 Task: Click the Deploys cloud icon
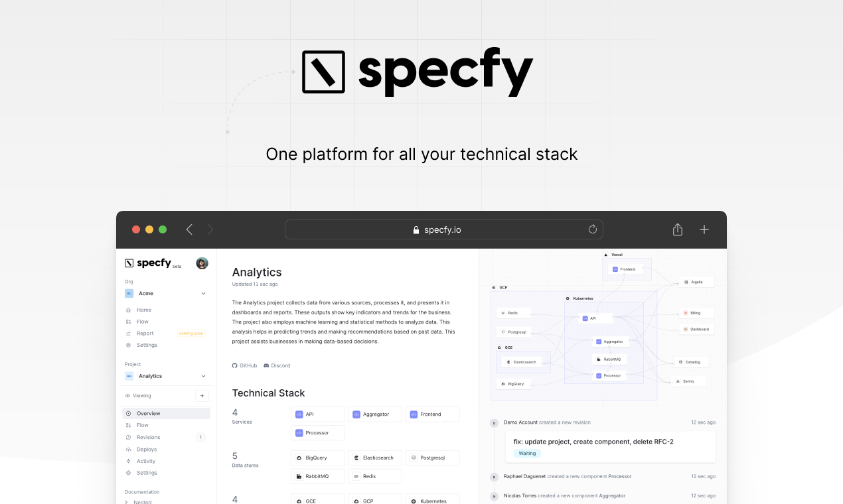click(x=127, y=449)
